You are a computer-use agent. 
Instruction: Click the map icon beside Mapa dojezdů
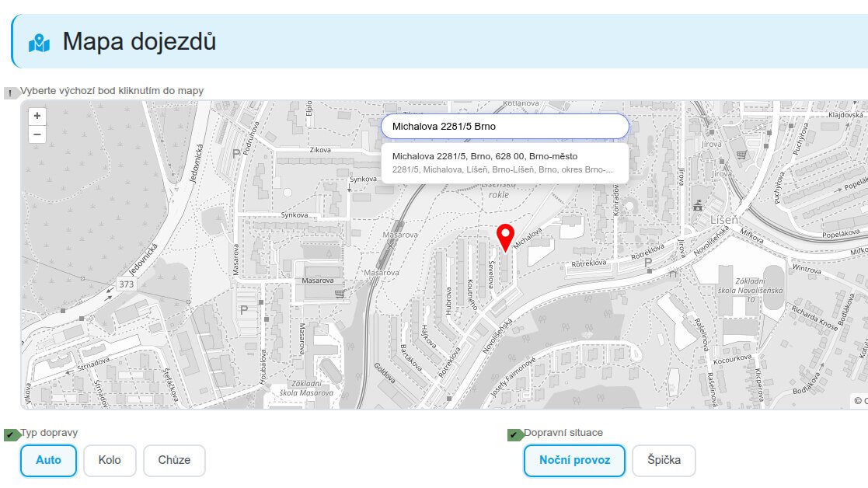(39, 43)
